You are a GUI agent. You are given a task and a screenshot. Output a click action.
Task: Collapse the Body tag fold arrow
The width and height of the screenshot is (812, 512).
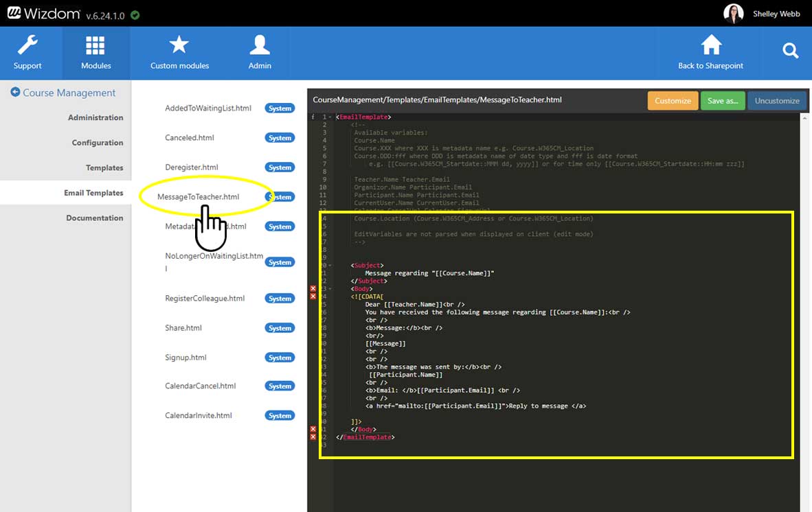coord(331,289)
